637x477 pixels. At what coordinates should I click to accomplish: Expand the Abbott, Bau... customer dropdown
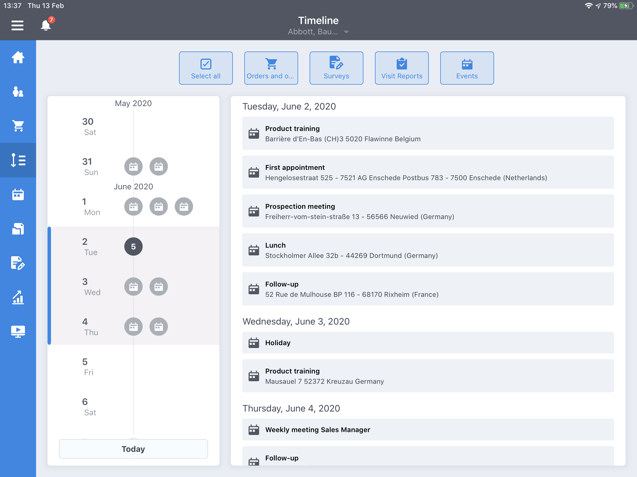coord(319,32)
